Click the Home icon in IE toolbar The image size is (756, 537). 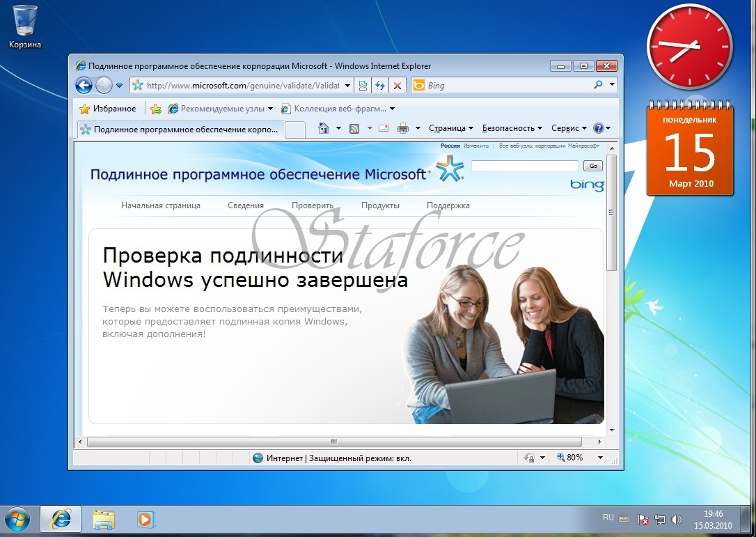point(323,128)
